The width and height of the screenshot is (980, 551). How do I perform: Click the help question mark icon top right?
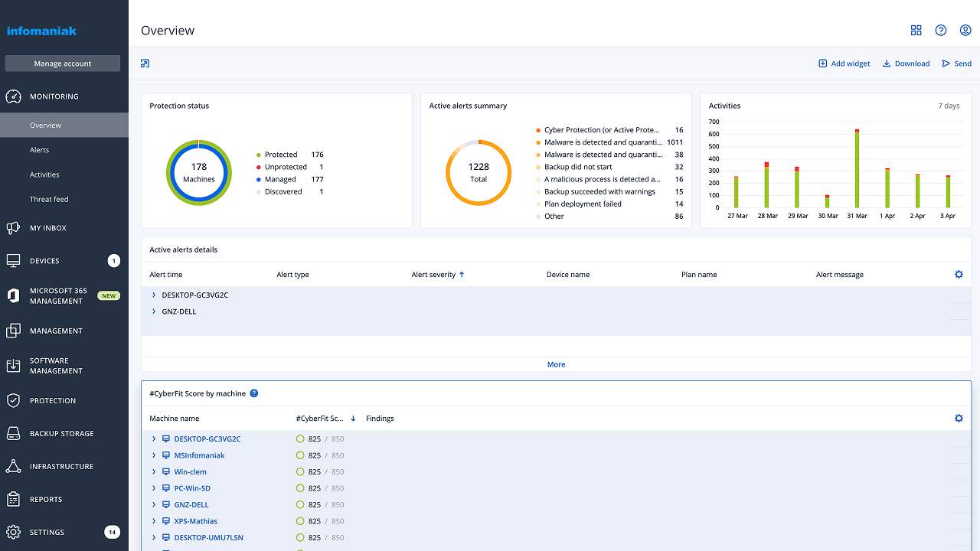940,30
